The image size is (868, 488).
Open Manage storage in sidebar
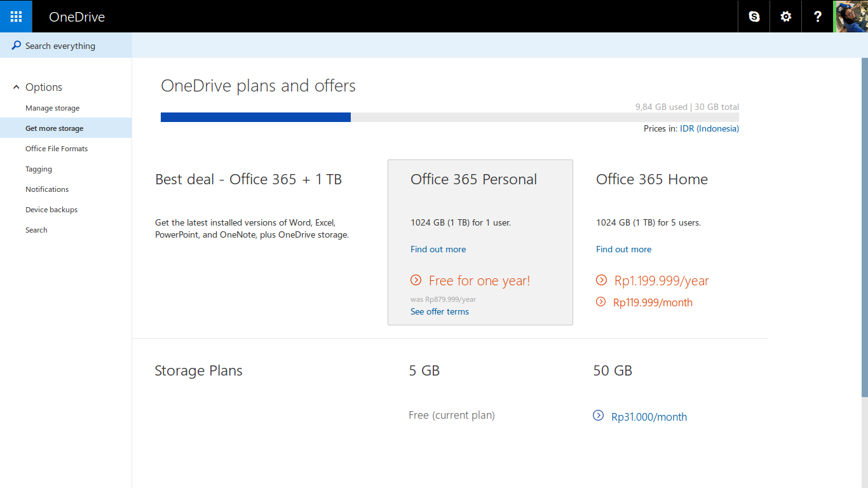[53, 108]
